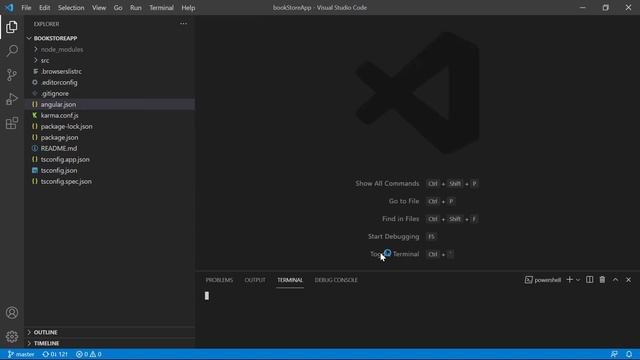Click errors and warnings status item

click(89, 354)
